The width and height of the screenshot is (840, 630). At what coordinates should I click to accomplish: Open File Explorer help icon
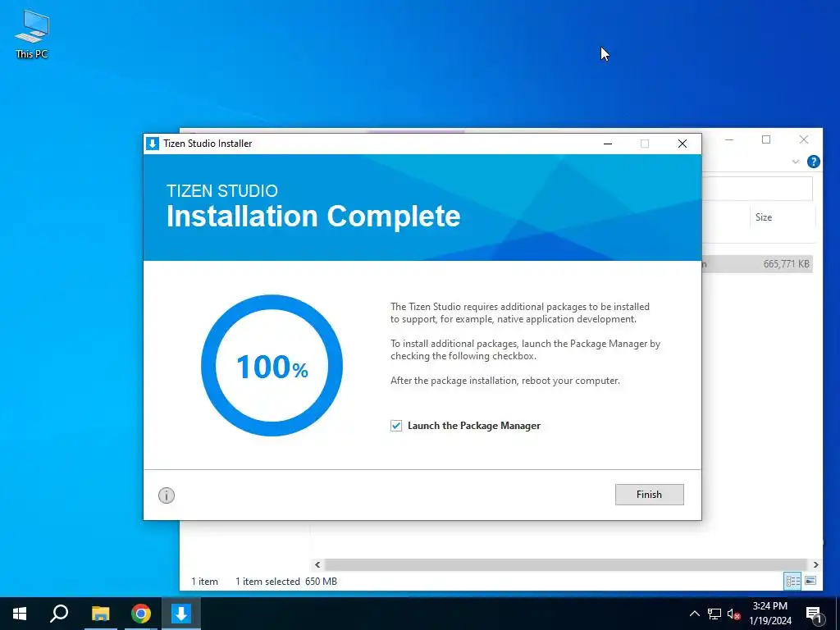tap(813, 162)
